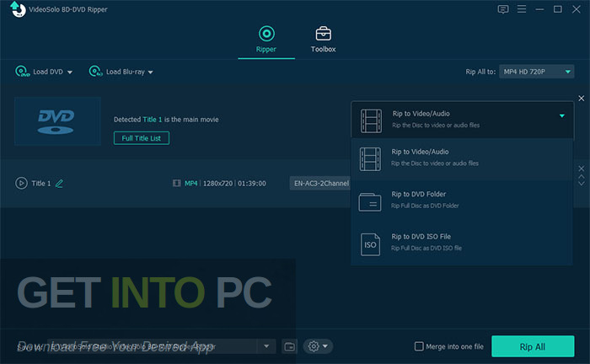Click the 1280x720 resolution text

(217, 184)
